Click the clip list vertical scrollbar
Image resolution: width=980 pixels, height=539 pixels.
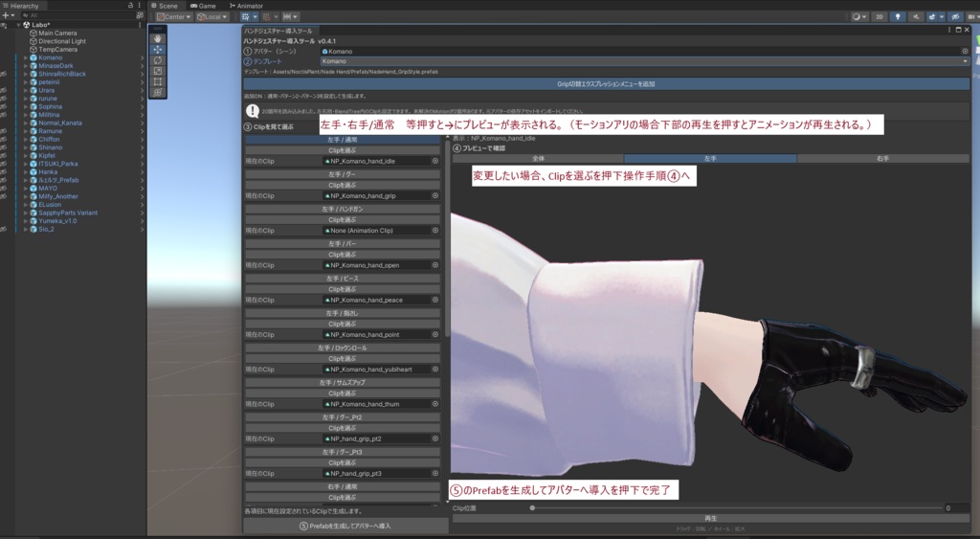click(448, 237)
